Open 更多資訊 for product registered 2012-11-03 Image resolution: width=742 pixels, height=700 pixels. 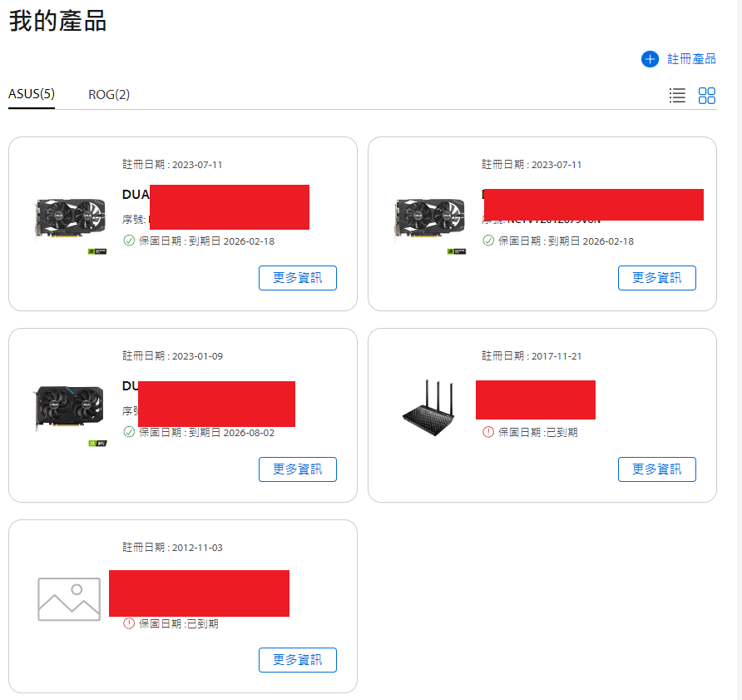pyautogui.click(x=298, y=660)
